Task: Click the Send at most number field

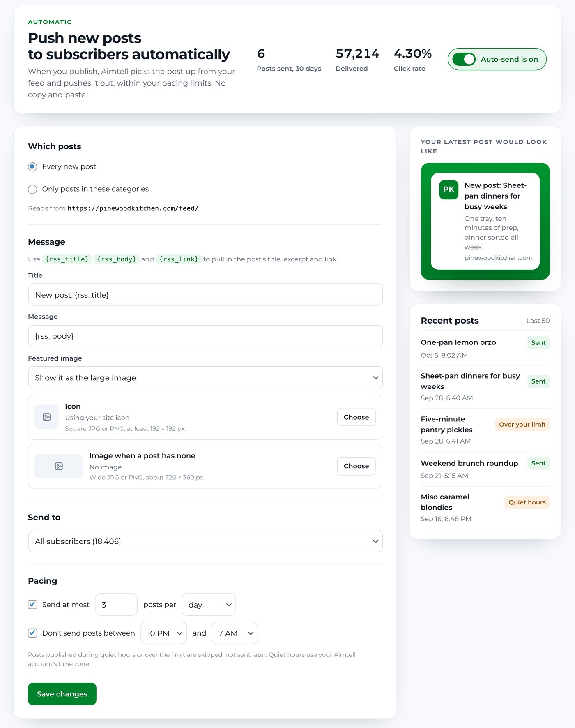Action: (x=116, y=605)
